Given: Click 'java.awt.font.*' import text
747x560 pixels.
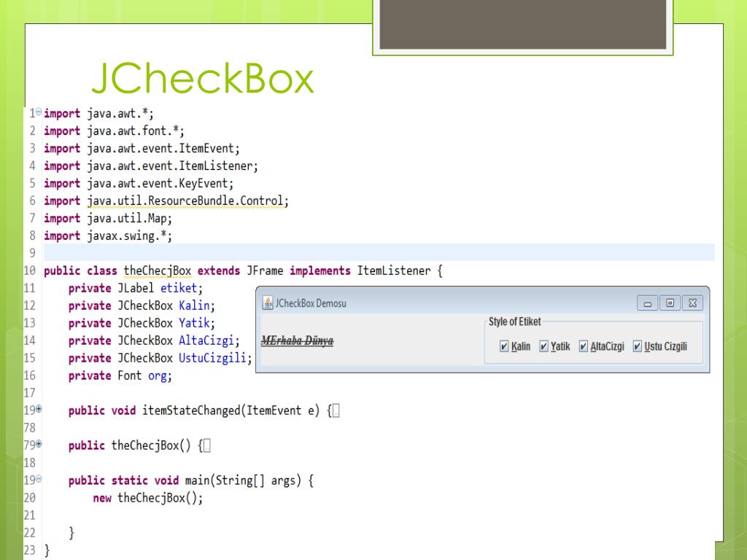Looking at the screenshot, I should 133,131.
